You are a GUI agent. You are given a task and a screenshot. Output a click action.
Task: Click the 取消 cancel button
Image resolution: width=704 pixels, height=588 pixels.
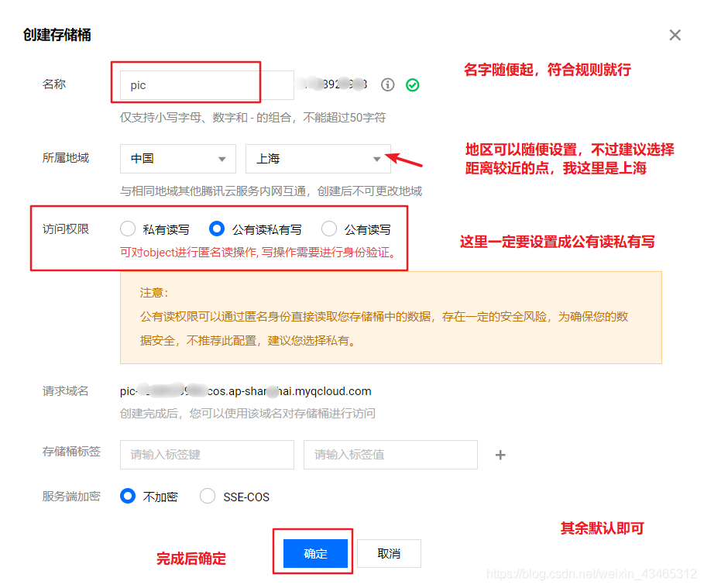pyautogui.click(x=388, y=552)
